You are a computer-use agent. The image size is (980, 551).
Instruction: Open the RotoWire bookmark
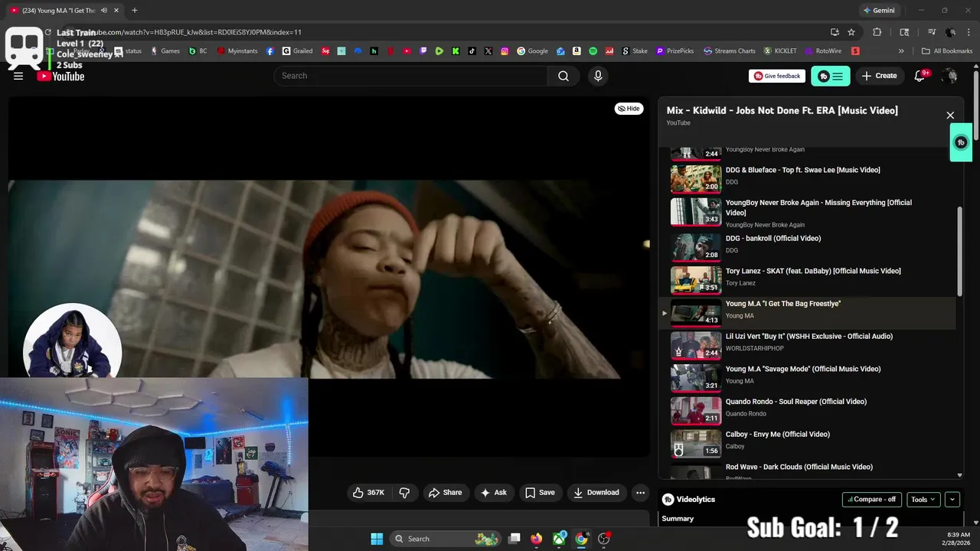(x=824, y=51)
